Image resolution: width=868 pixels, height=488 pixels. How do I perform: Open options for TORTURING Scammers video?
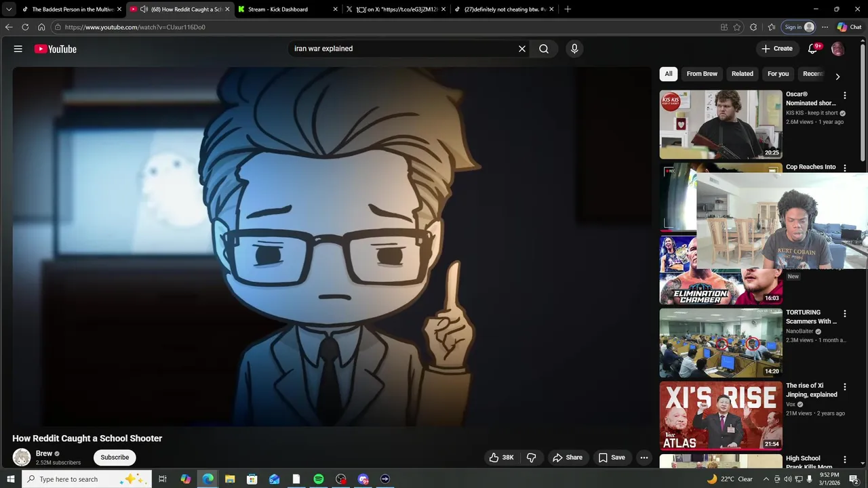point(845,314)
